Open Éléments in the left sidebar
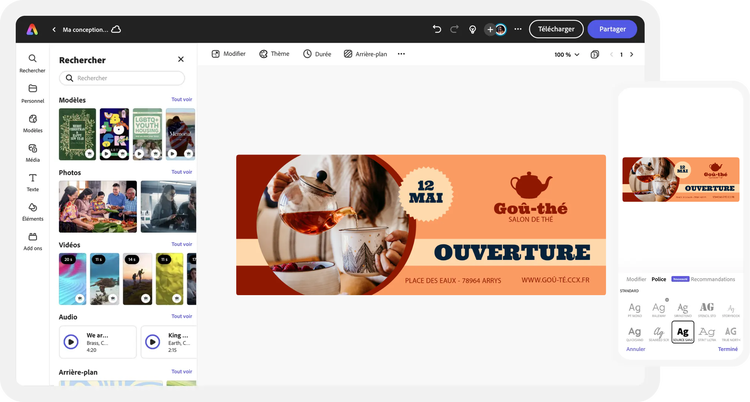 pos(33,212)
